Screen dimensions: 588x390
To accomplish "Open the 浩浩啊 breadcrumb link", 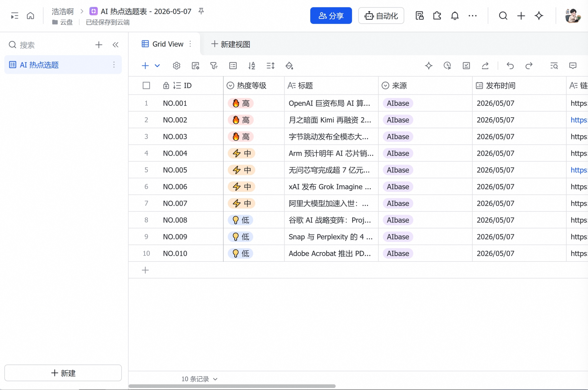I will click(x=63, y=12).
